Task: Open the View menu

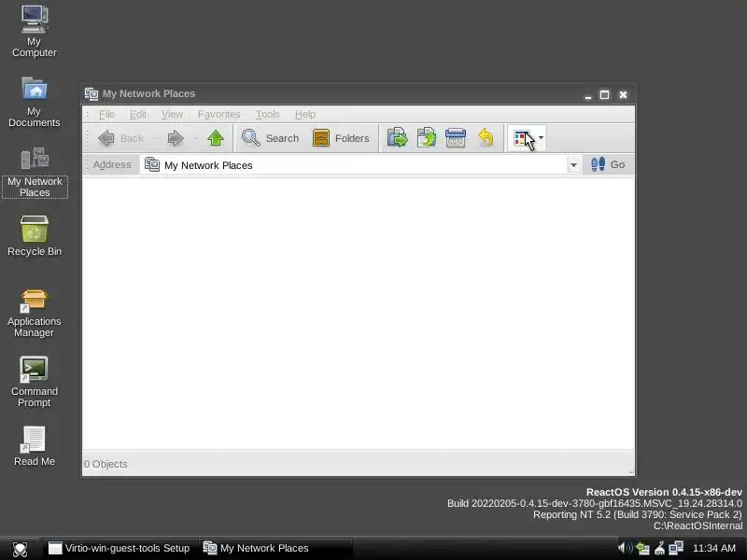Action: click(172, 114)
